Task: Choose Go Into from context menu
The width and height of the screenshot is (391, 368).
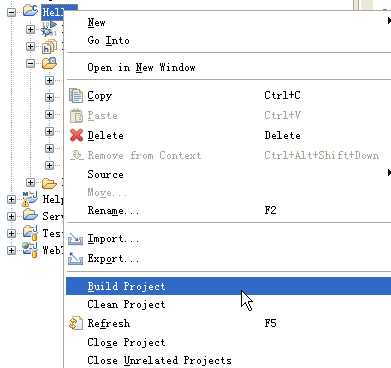Action: pos(228,41)
